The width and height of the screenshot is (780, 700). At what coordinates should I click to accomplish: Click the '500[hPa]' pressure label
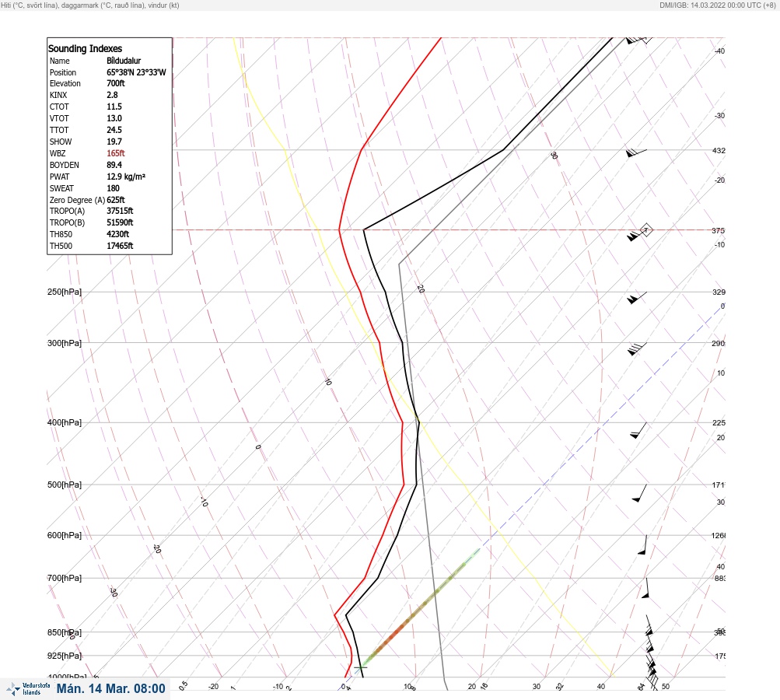click(65, 485)
